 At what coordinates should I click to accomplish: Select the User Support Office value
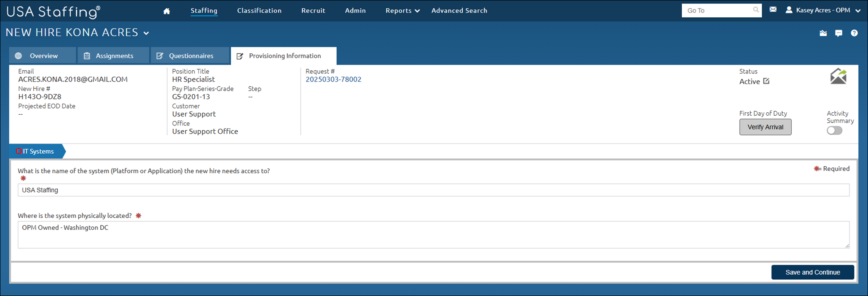pos(205,131)
